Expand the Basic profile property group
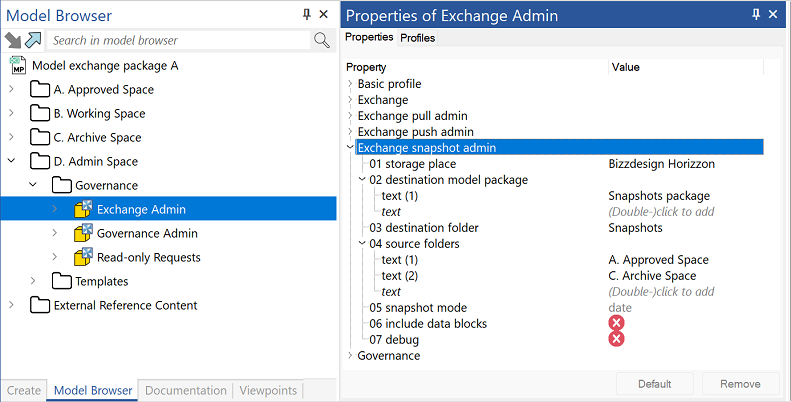 click(x=350, y=84)
